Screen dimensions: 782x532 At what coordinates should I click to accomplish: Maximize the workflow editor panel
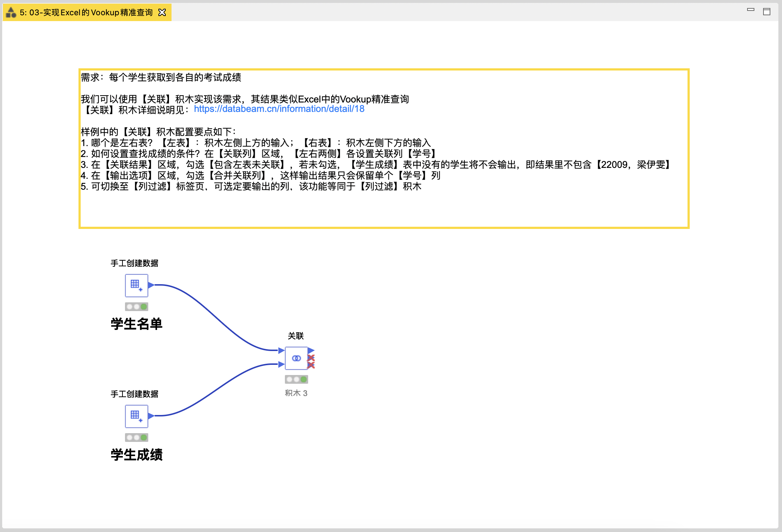pyautogui.click(x=766, y=12)
